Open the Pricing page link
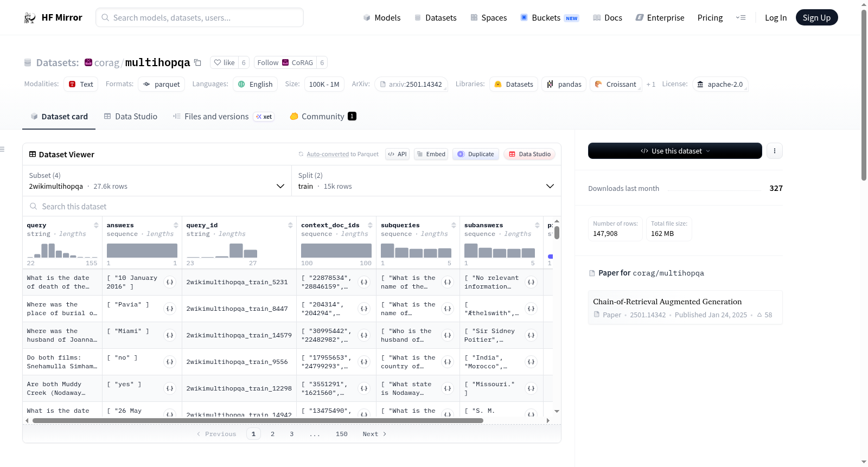 pyautogui.click(x=710, y=18)
